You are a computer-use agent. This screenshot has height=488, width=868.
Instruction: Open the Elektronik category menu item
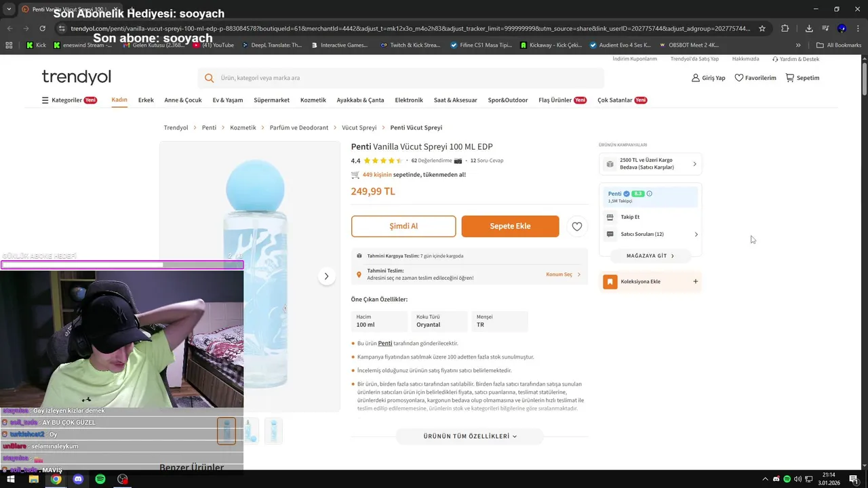[x=409, y=100]
